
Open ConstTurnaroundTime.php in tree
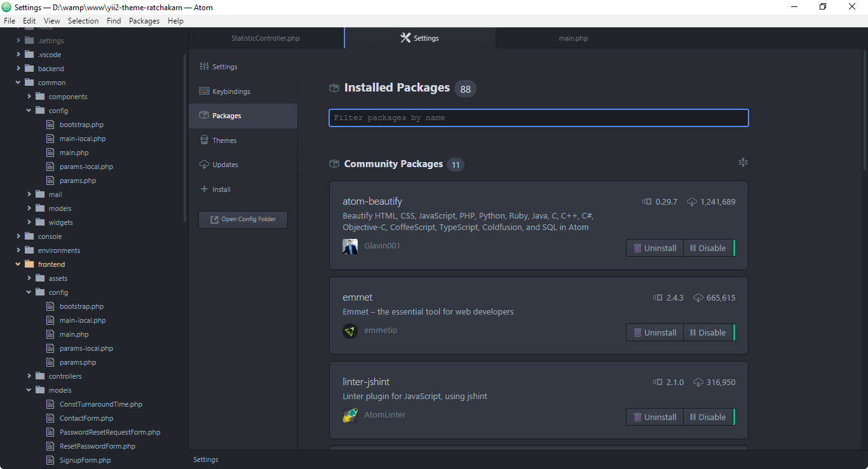tap(101, 404)
